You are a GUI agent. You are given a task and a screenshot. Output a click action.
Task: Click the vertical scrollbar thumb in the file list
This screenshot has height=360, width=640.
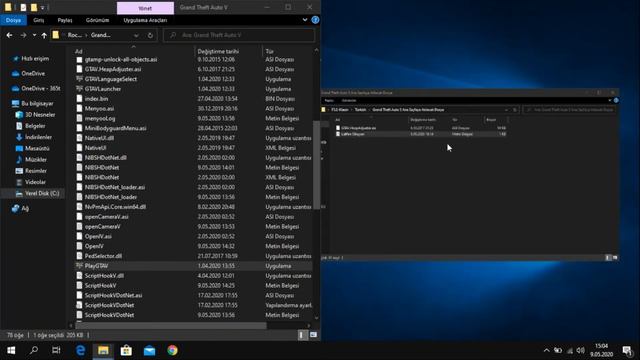[x=316, y=164]
